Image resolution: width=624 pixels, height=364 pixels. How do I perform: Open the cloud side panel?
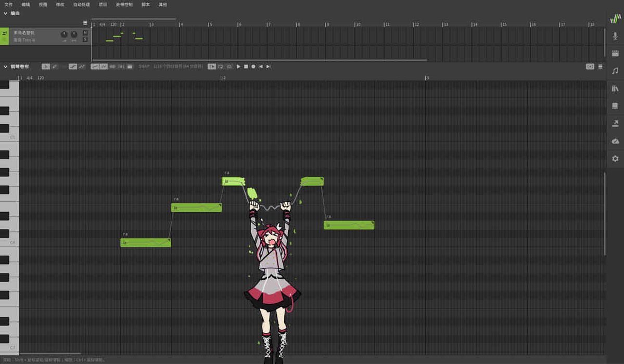(615, 141)
